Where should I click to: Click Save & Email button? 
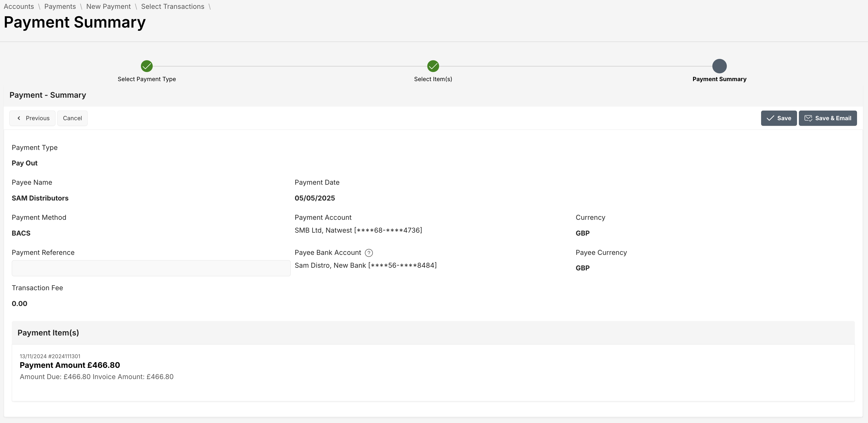click(x=828, y=118)
